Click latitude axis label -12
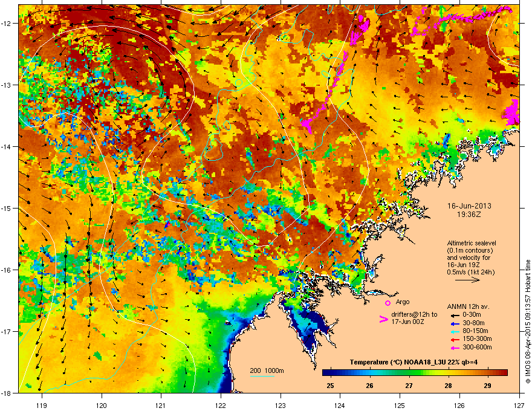The height and width of the screenshot is (411, 532). pyautogui.click(x=7, y=24)
